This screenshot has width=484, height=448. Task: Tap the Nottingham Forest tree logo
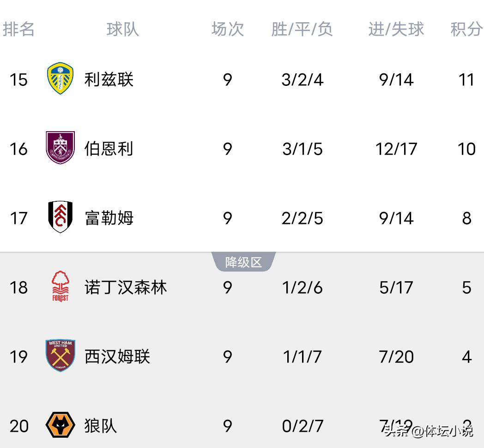(60, 287)
